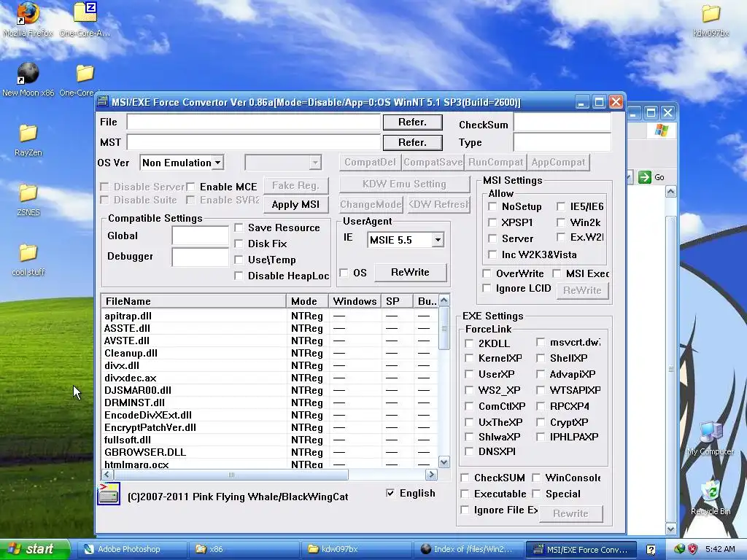Image resolution: width=747 pixels, height=560 pixels.
Task: Open the OS Ver Non Emulation dropdown
Action: click(217, 163)
